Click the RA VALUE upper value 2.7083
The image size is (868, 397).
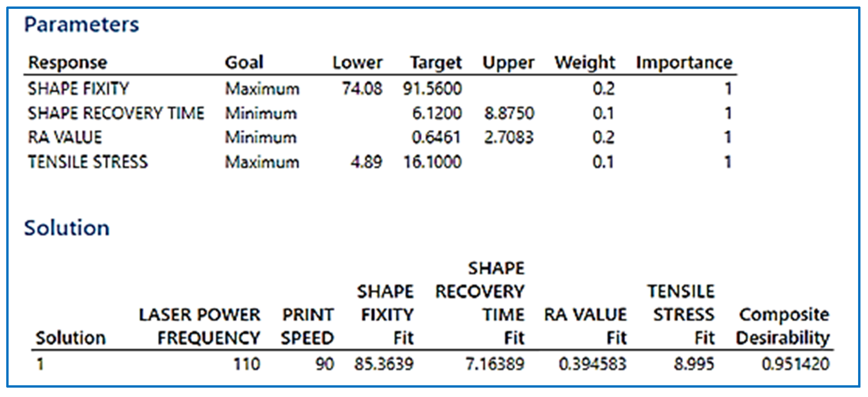tap(509, 137)
